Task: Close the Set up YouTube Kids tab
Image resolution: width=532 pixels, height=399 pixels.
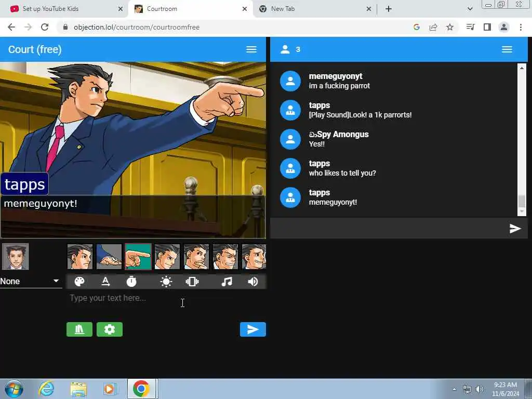Action: click(x=121, y=9)
